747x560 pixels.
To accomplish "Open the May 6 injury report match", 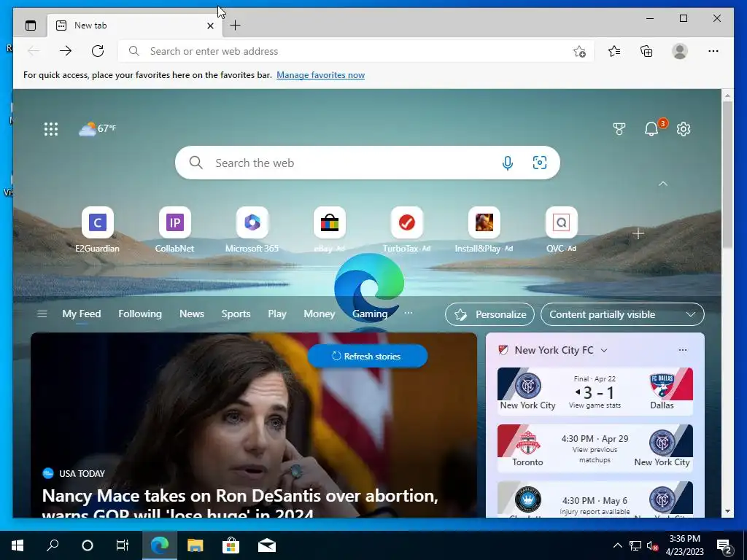I will pyautogui.click(x=595, y=499).
